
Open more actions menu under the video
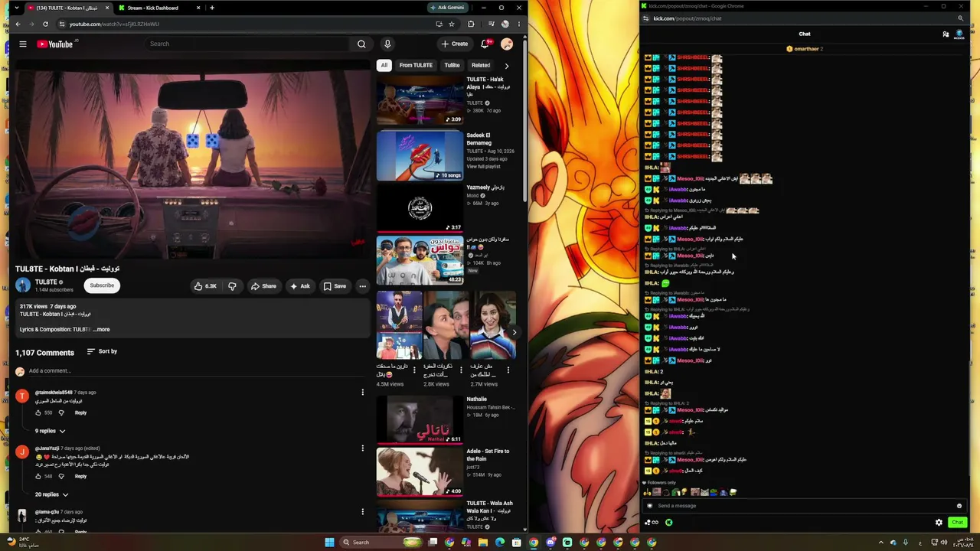(x=363, y=286)
